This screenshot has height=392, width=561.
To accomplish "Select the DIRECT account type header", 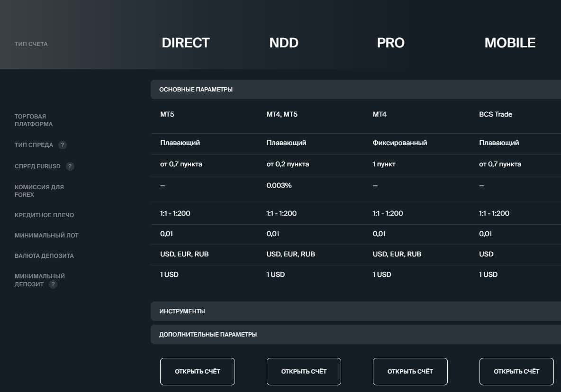I will pos(185,43).
